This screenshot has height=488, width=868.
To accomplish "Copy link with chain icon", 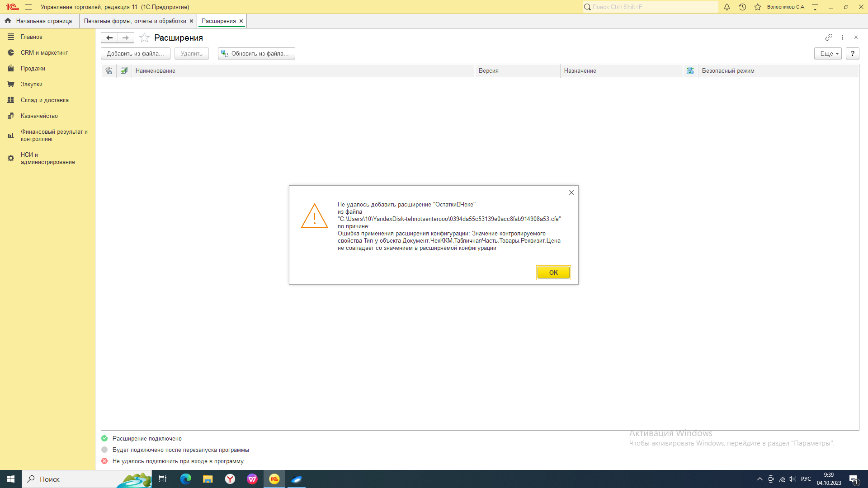I will pyautogui.click(x=829, y=38).
